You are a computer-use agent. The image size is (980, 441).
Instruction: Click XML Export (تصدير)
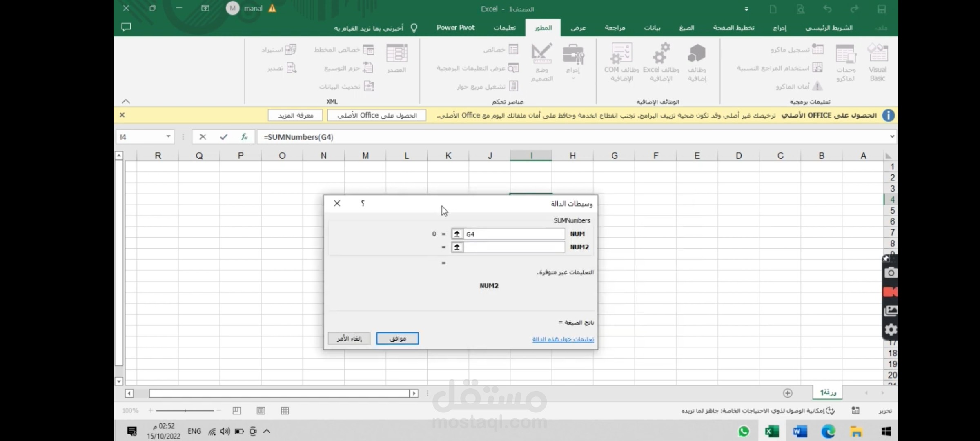pos(282,68)
